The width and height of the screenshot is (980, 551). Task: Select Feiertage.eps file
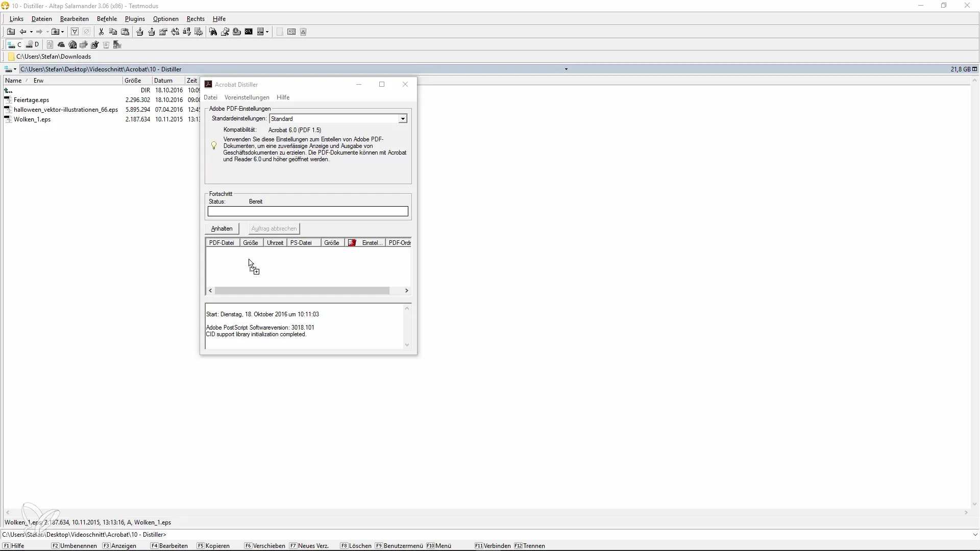(31, 100)
